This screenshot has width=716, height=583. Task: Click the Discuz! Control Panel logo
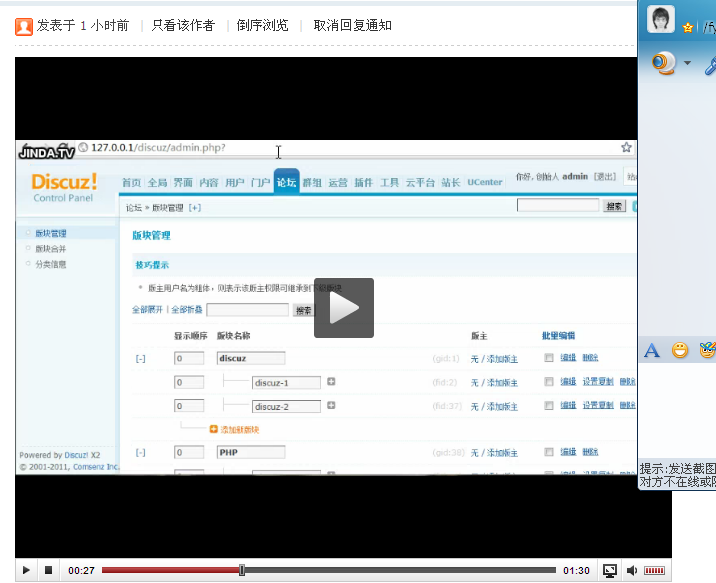click(64, 187)
